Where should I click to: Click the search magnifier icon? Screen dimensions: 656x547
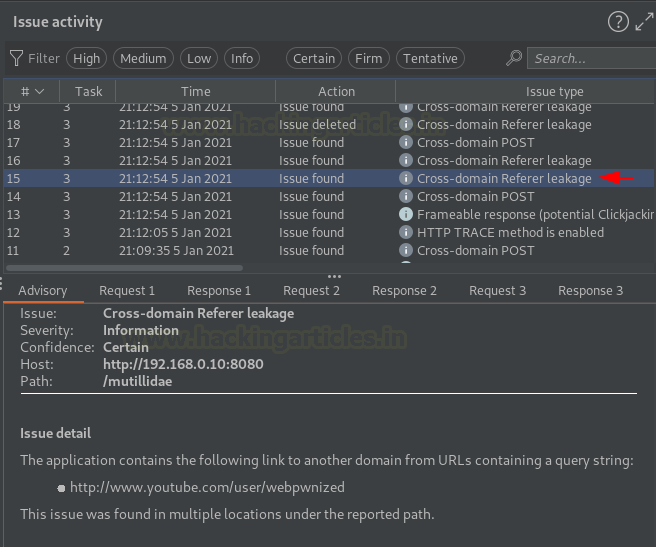[x=514, y=59]
